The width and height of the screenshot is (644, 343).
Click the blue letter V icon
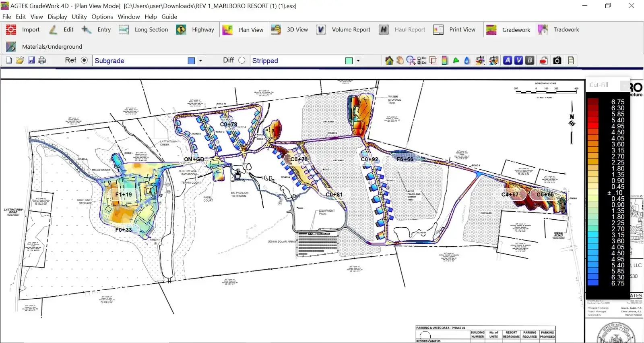(x=519, y=60)
